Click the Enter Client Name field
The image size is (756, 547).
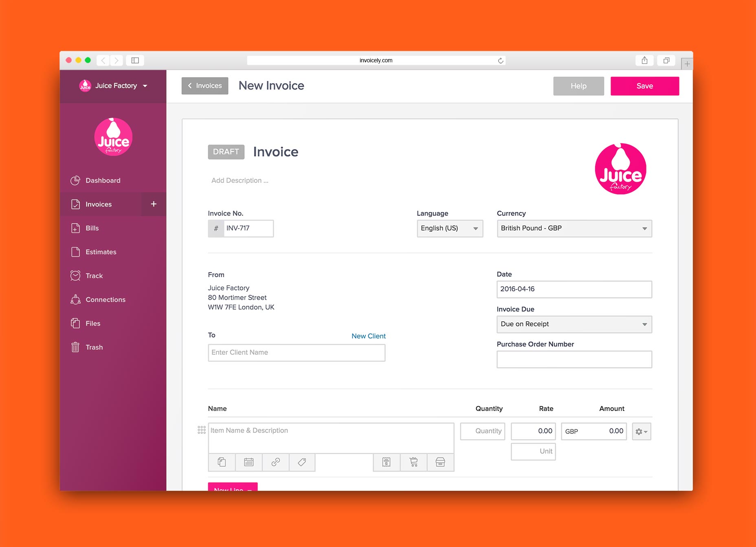coord(297,353)
